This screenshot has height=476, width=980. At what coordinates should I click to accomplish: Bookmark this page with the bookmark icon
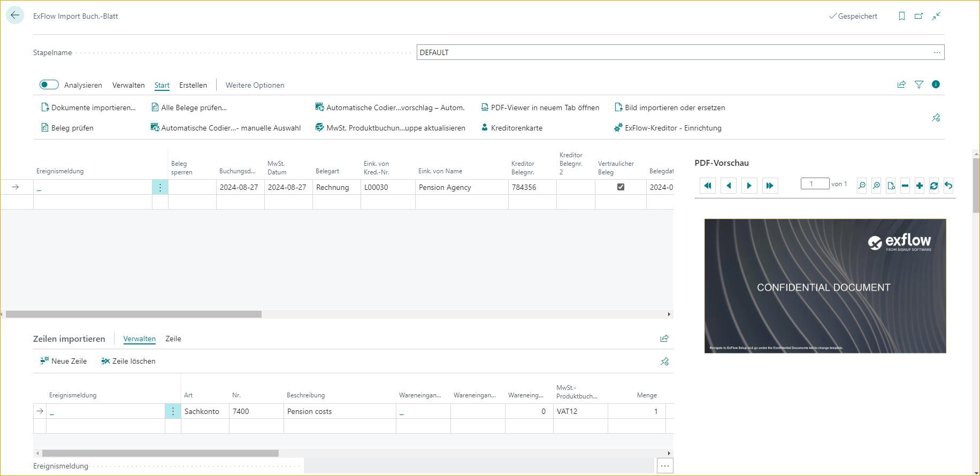pyautogui.click(x=902, y=16)
